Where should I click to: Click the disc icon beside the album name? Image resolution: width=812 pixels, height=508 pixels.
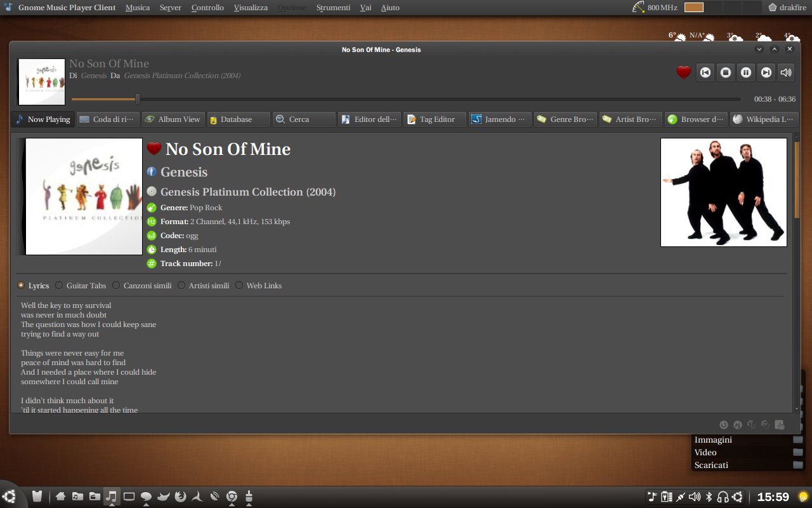pos(152,191)
